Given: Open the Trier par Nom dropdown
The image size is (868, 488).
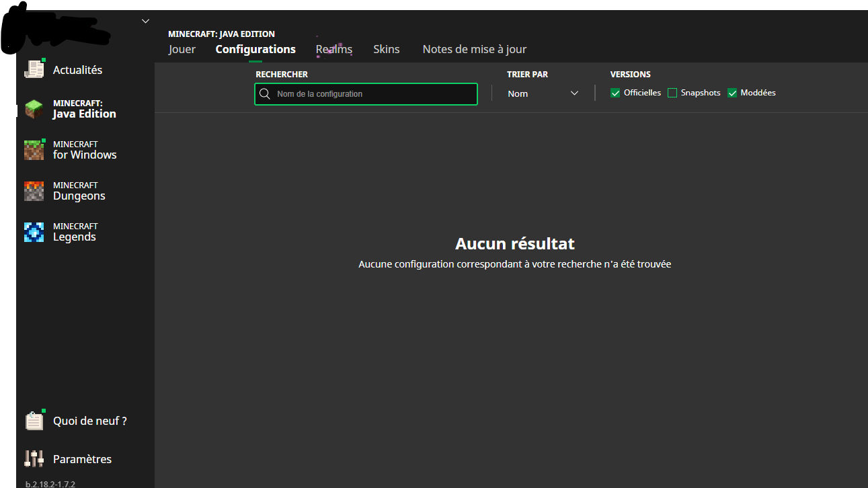Looking at the screenshot, I should [543, 93].
